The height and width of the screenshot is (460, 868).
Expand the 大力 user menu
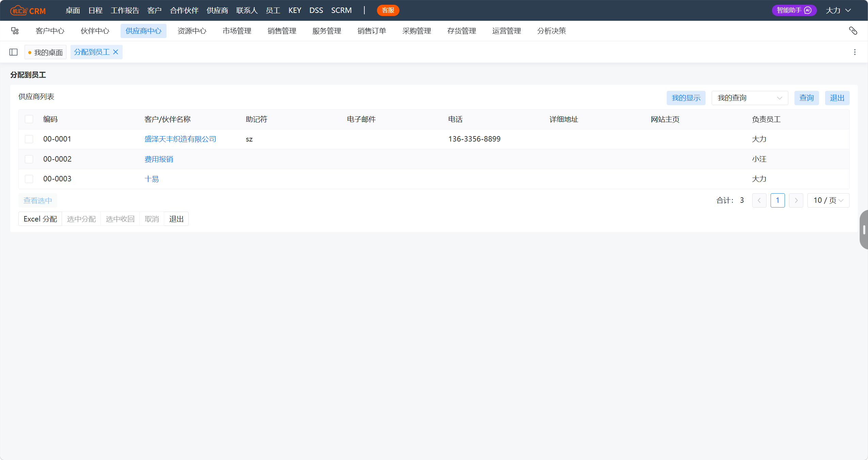pyautogui.click(x=838, y=10)
